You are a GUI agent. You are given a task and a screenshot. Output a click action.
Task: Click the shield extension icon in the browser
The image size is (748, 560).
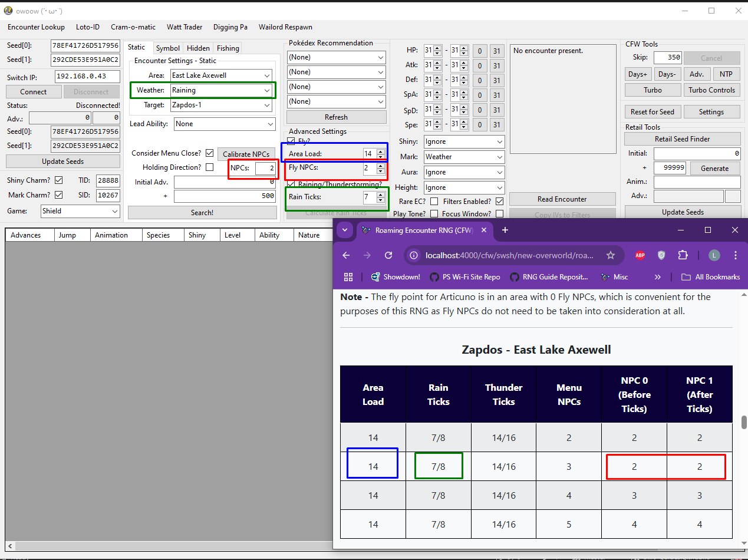click(661, 255)
